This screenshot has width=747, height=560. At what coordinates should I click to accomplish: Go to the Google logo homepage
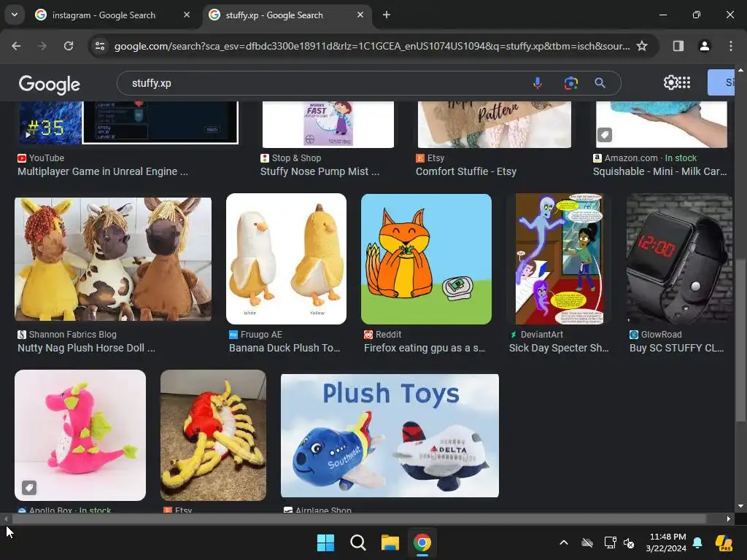(49, 84)
